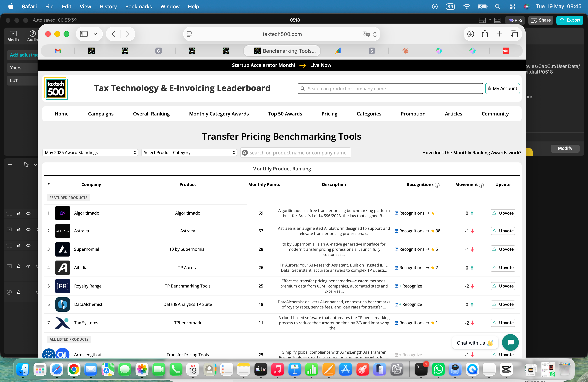Click Movement info icon in table header
Image resolution: width=588 pixels, height=382 pixels.
[481, 185]
